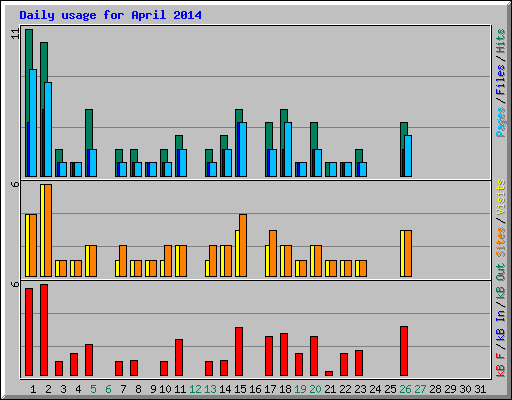Image resolution: width=512 pixels, height=400 pixels.
Task: Select day label '2' on date axis
Action: 48,389
